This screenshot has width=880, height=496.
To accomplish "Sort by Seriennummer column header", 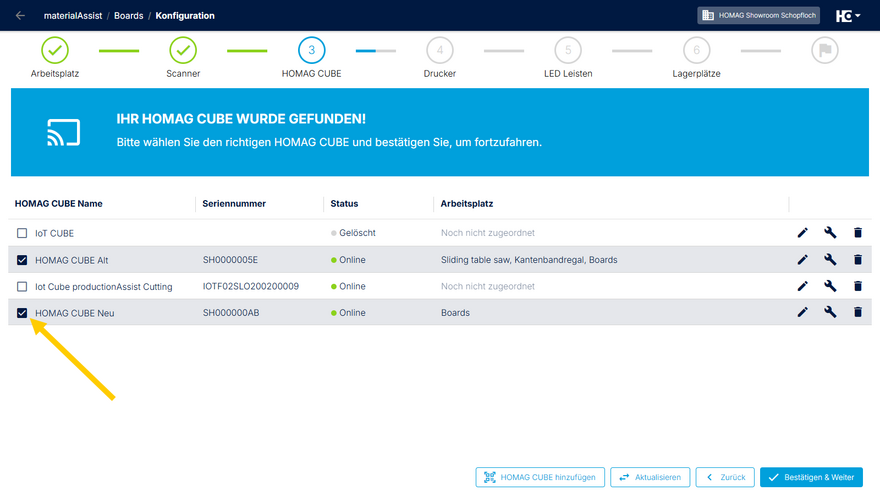I will [x=234, y=204].
